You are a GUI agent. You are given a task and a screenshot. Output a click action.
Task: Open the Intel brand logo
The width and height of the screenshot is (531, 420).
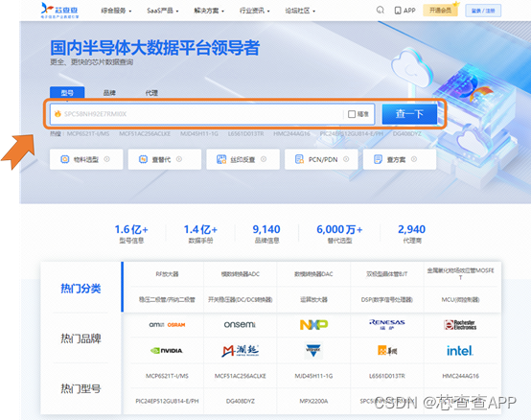coord(460,351)
